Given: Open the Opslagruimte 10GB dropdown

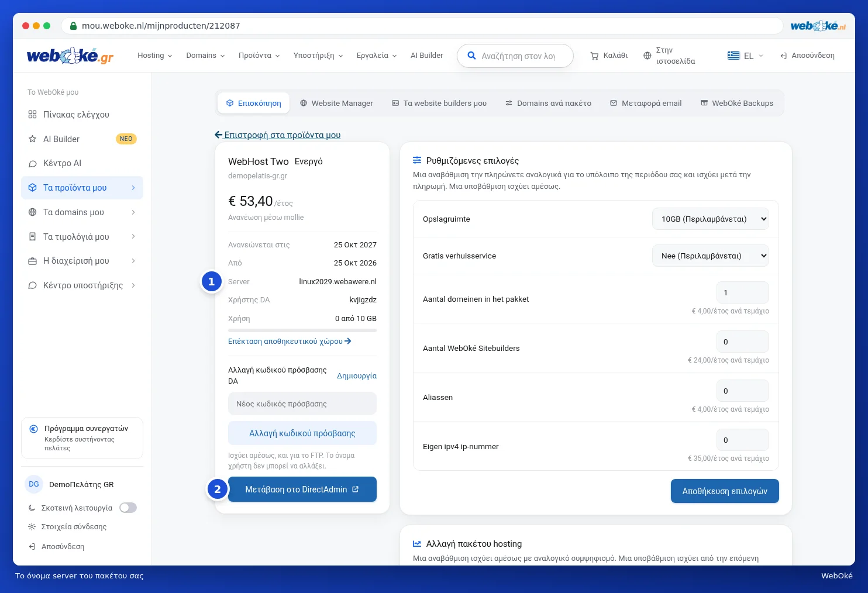Looking at the screenshot, I should click(711, 219).
